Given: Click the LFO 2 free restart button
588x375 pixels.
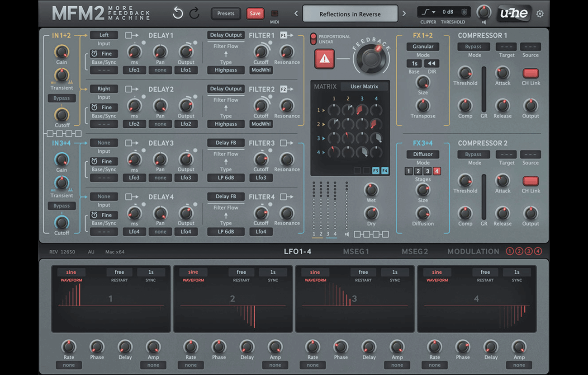Looking at the screenshot, I should [x=242, y=272].
